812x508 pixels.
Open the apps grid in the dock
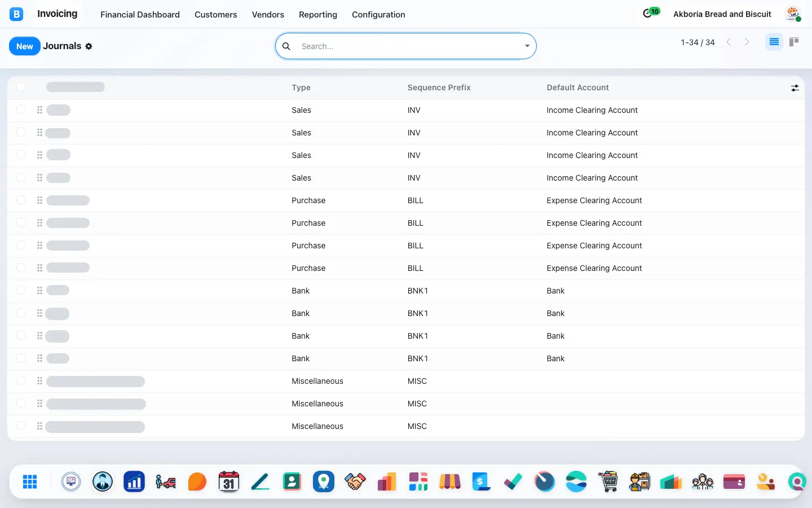[x=30, y=481]
